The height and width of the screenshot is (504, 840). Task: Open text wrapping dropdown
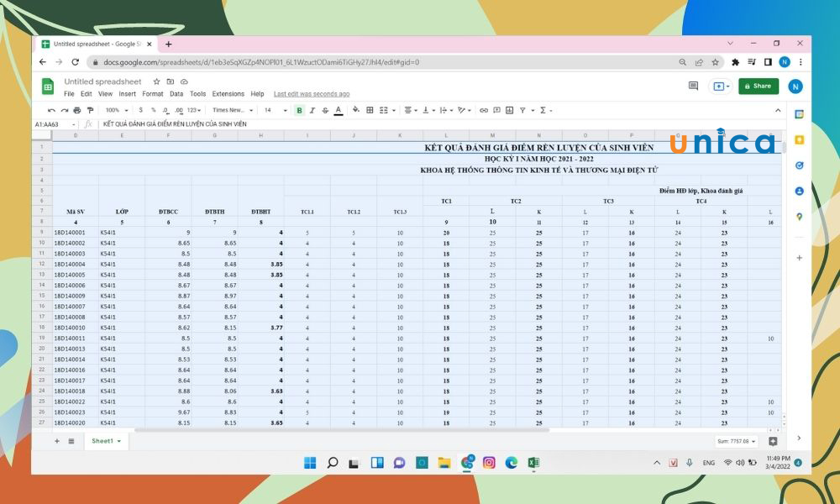(x=446, y=110)
